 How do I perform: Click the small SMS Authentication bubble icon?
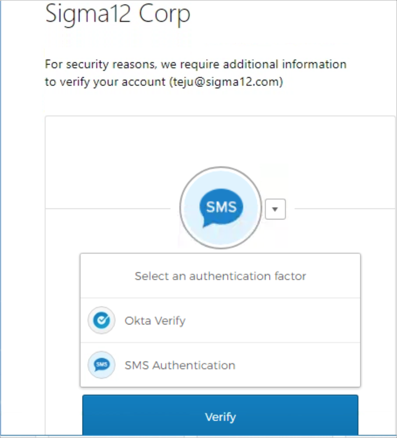coord(102,365)
